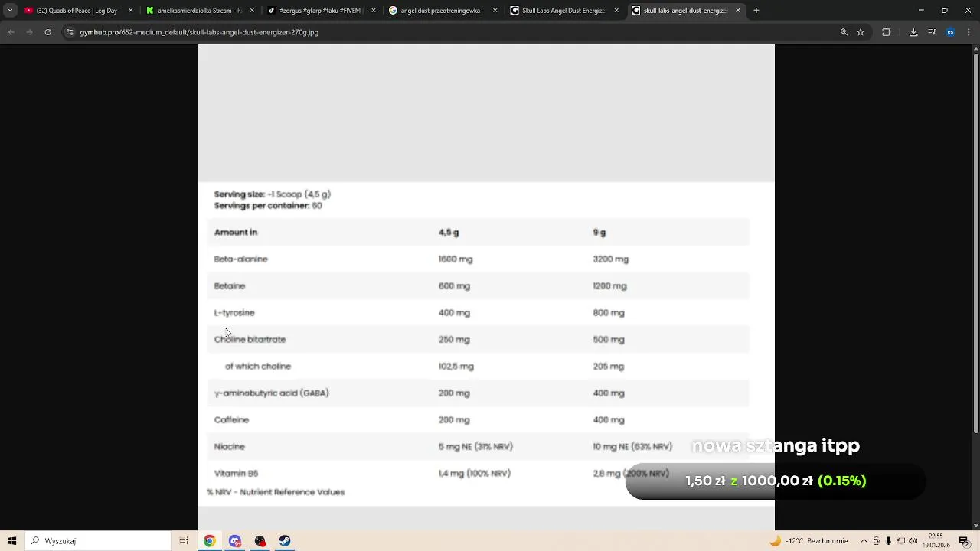This screenshot has width=980, height=551.
Task: Click the 'Caffeine' ingredient text
Action: (231, 420)
